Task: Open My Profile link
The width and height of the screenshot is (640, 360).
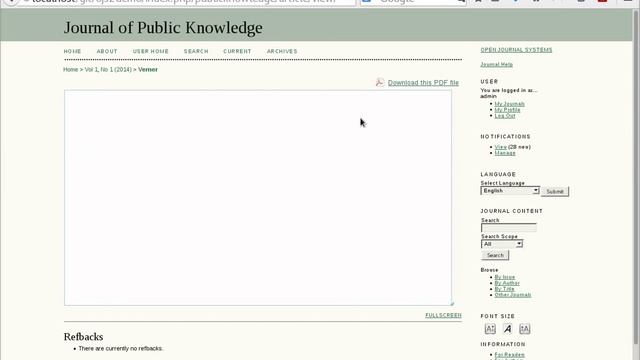Action: coord(507,110)
